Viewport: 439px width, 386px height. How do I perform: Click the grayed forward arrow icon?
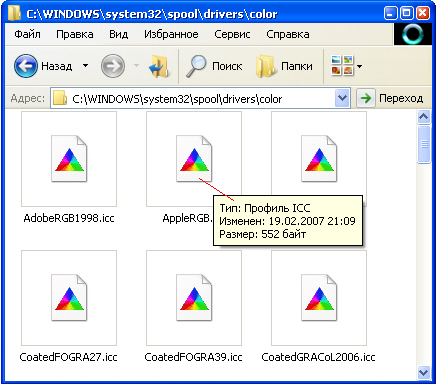[x=113, y=66]
